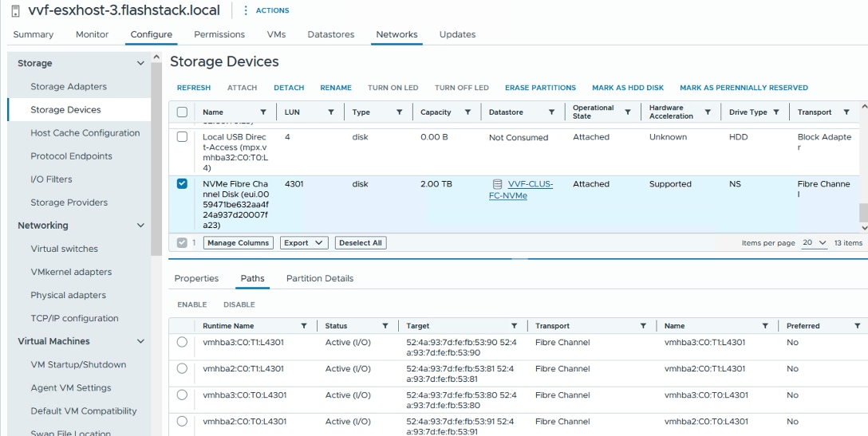Open Host Cache Configuration in sidebar

click(x=85, y=133)
